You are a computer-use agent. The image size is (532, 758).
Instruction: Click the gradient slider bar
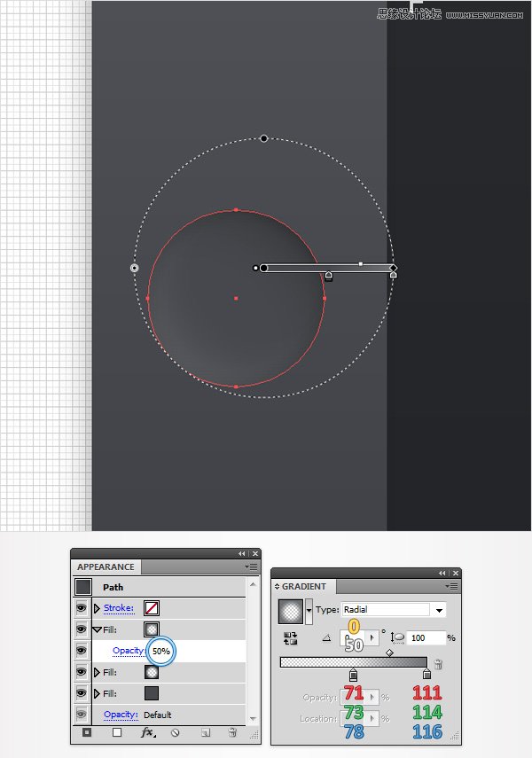coord(354,662)
